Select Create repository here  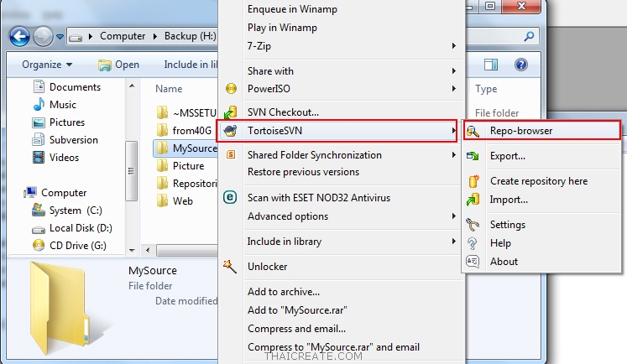coord(539,181)
